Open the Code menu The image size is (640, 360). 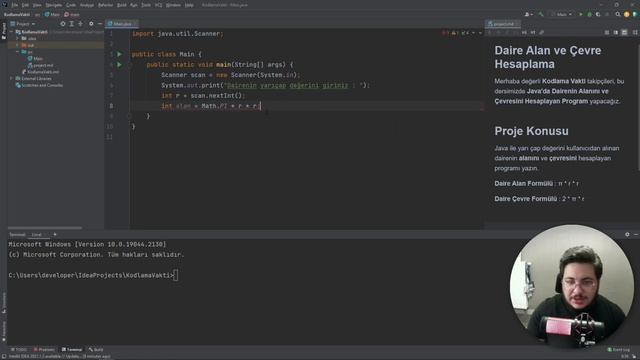[71, 5]
